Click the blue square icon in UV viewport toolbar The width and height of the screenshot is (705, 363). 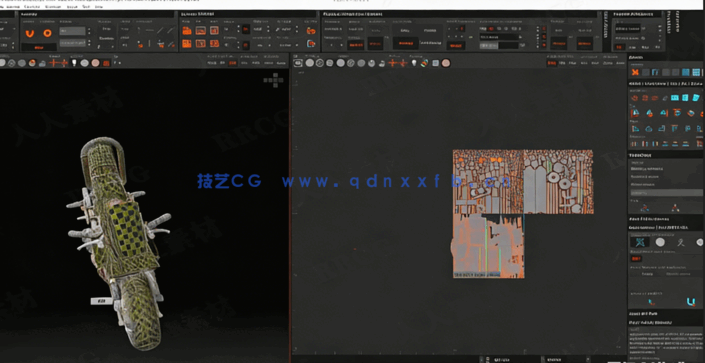(x=435, y=63)
